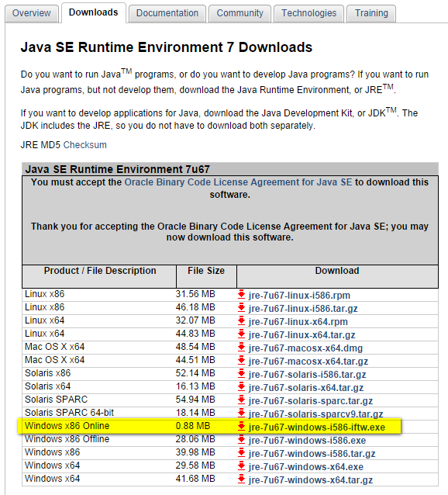Image resolution: width=448 pixels, height=495 pixels.
Task: Click download arrow icon for windows-i586.exe
Action: click(x=242, y=440)
